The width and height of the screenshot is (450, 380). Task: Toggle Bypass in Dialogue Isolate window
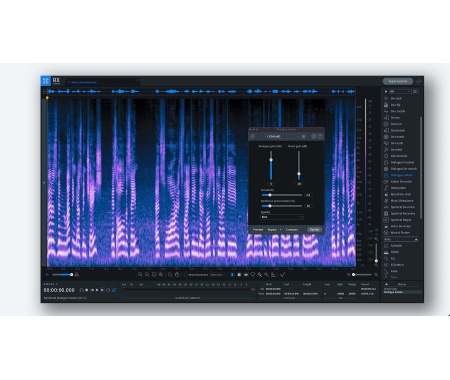(272, 230)
